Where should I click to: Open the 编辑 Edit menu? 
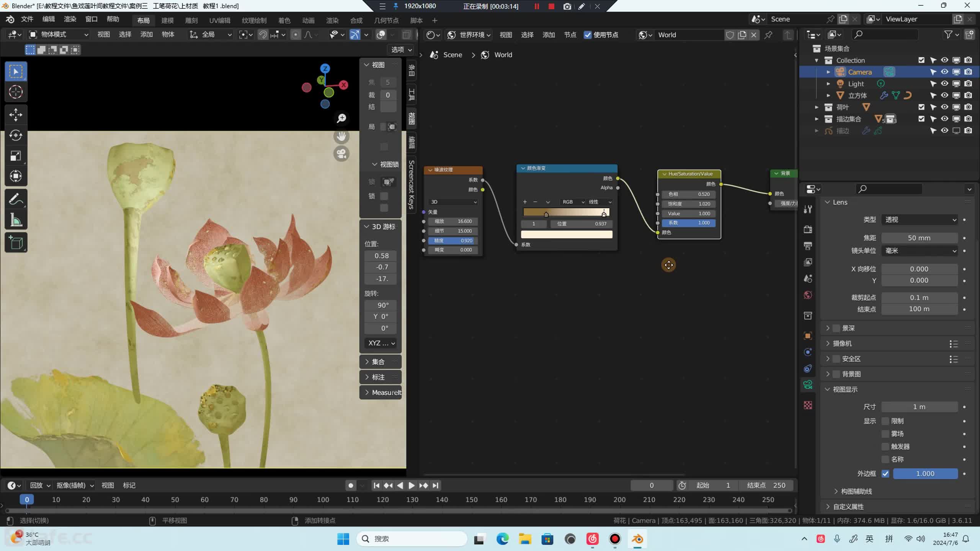click(48, 19)
